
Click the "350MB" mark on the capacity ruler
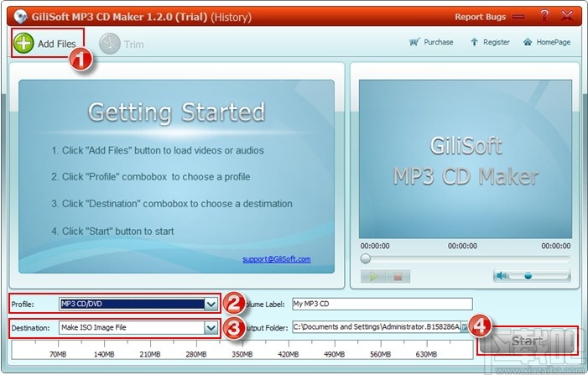click(x=242, y=354)
